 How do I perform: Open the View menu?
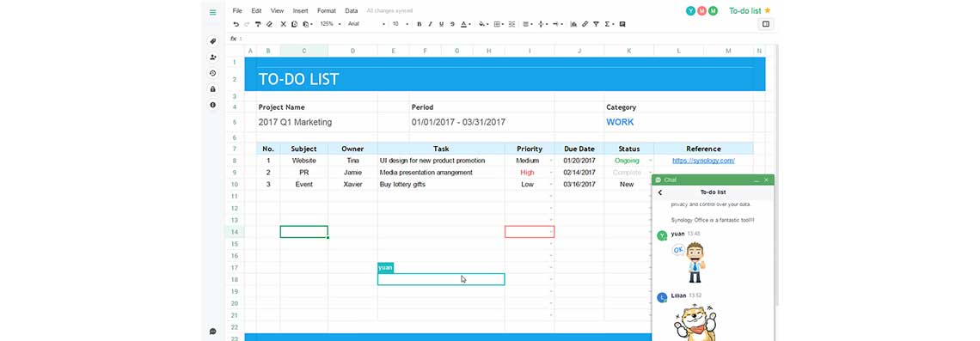(277, 10)
